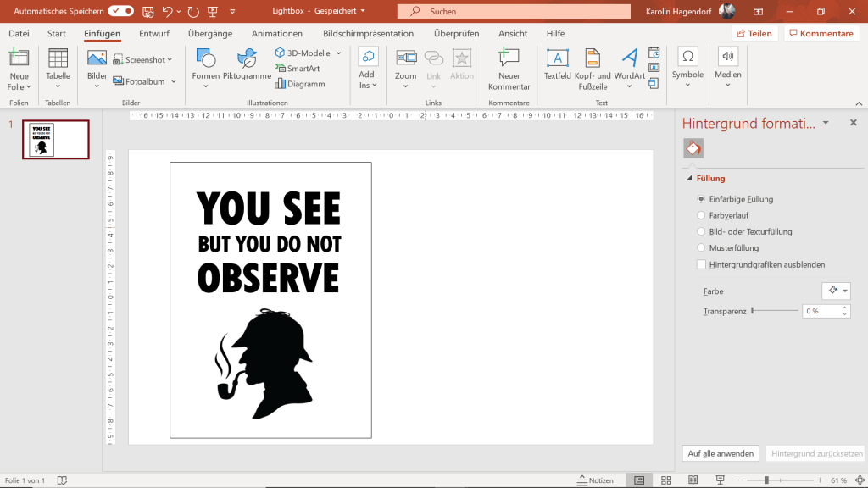Click the Auf alle anwenden button

point(720,453)
